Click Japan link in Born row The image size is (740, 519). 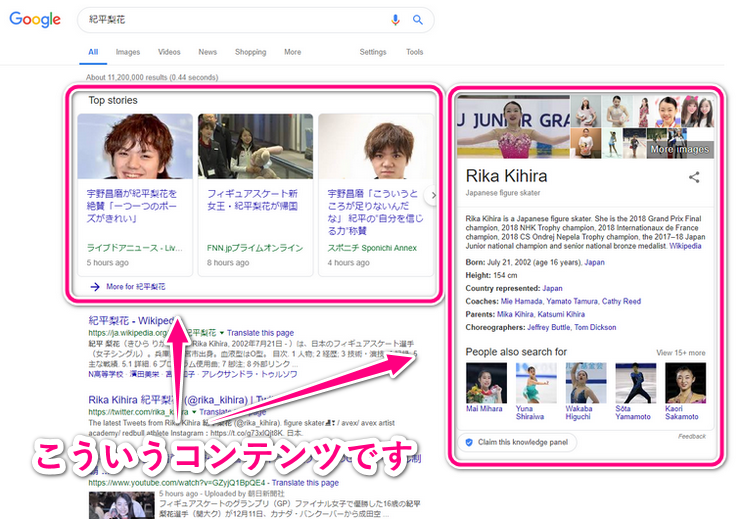click(594, 262)
